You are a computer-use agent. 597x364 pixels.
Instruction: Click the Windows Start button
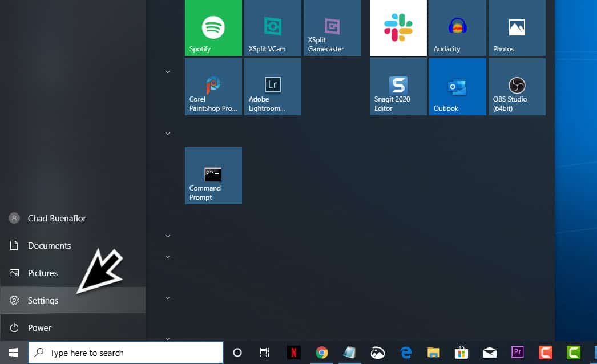(x=14, y=353)
